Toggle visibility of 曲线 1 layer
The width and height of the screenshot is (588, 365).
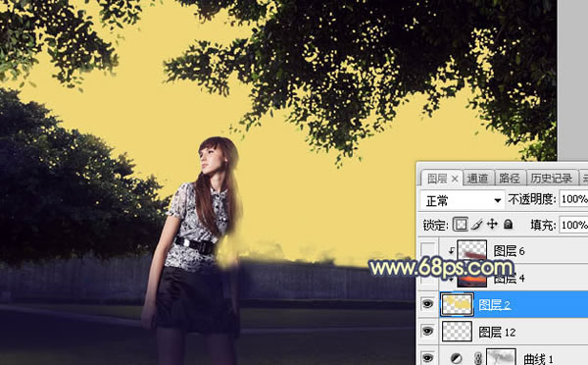point(427,357)
